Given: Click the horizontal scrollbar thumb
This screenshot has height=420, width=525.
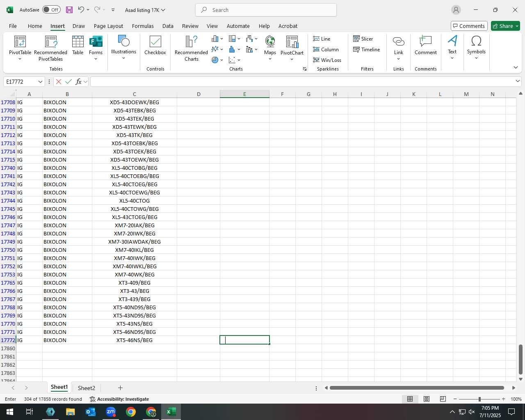Looking at the screenshot, I should [417, 388].
